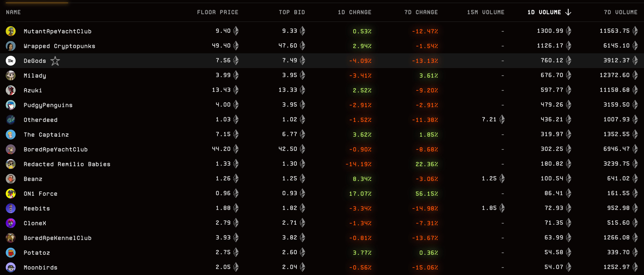
Task: Click the Otherdeed collection avatar
Action: pyautogui.click(x=11, y=120)
